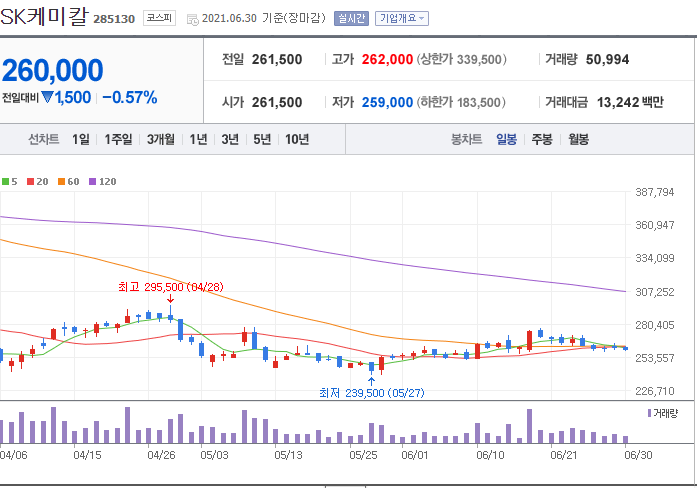Click the 거래대금 value 13,242 백만
The height and width of the screenshot is (488, 697).
pyautogui.click(x=630, y=103)
